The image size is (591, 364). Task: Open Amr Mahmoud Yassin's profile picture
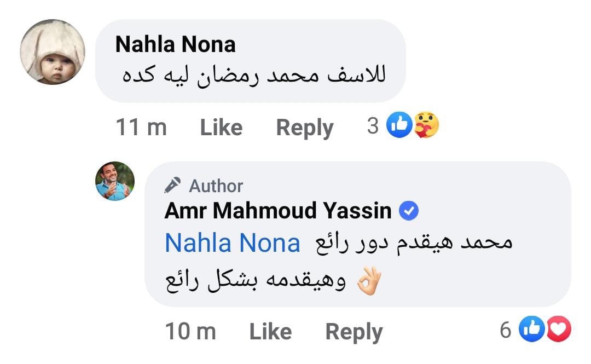coord(115,181)
